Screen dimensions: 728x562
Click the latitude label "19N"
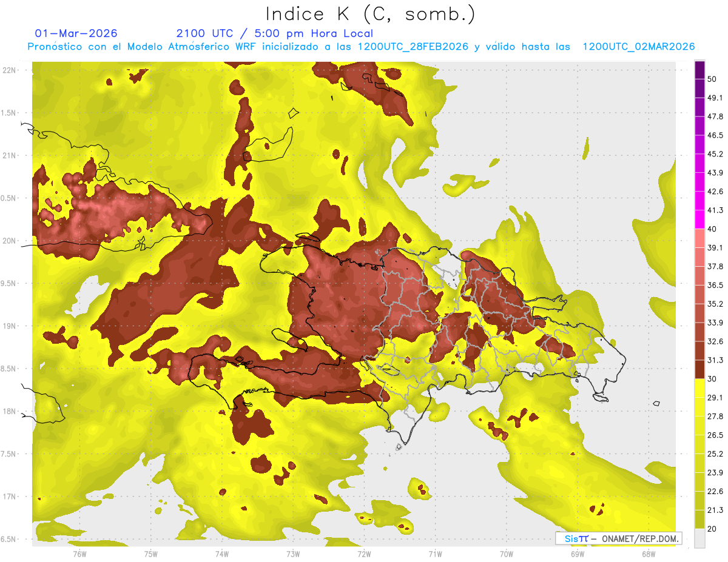pos(10,326)
